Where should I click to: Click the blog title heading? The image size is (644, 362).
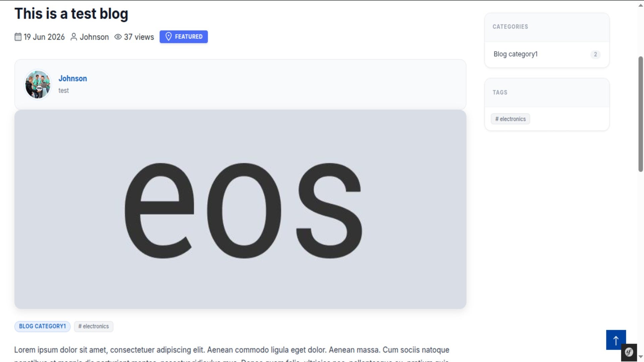point(71,14)
